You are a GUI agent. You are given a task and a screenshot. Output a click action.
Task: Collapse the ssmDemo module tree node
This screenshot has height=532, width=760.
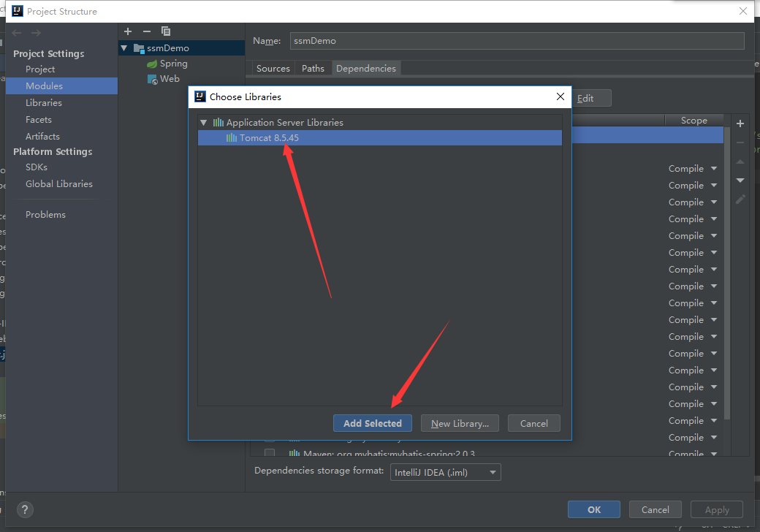coord(124,48)
